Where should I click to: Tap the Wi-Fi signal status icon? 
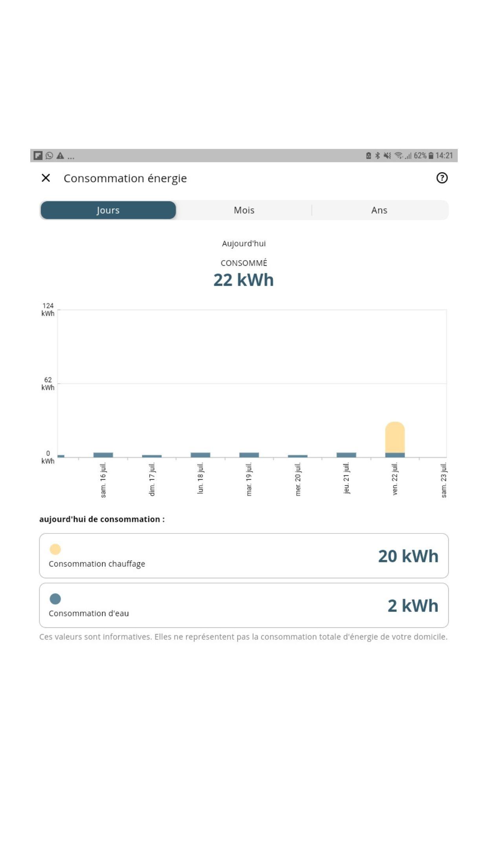[x=398, y=156]
